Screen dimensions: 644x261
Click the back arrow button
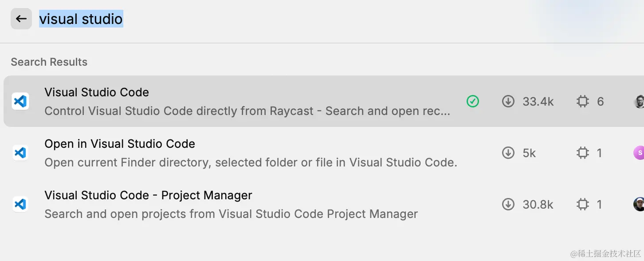pos(21,19)
